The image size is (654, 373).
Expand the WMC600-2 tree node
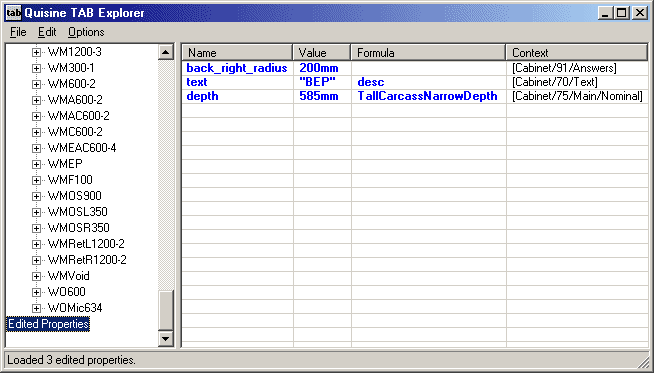pyautogui.click(x=36, y=132)
